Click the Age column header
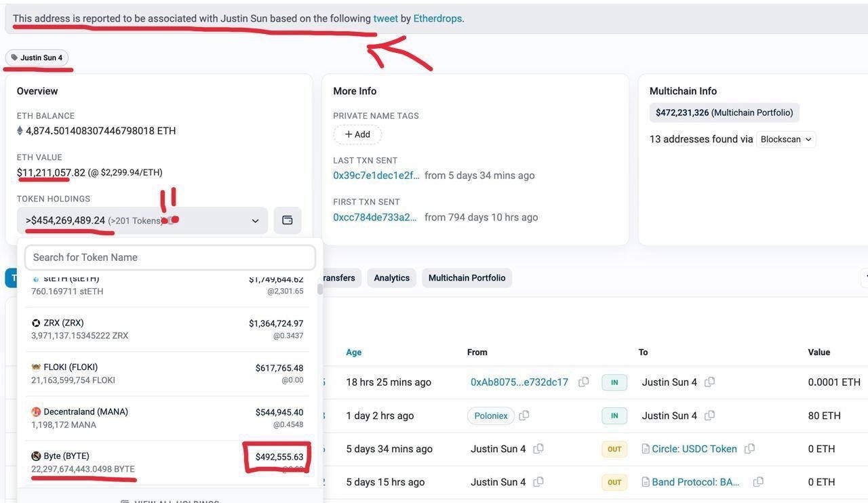The width and height of the screenshot is (868, 503). tap(354, 353)
